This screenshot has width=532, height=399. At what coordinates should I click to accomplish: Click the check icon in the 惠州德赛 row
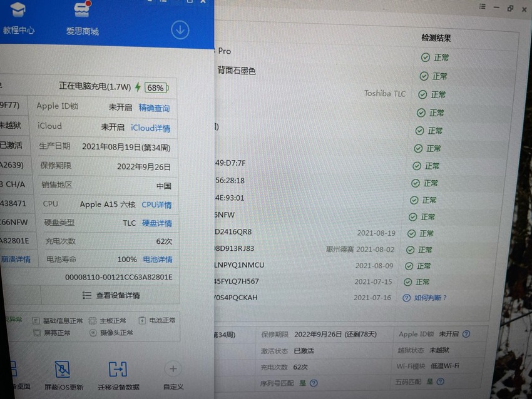(410, 250)
